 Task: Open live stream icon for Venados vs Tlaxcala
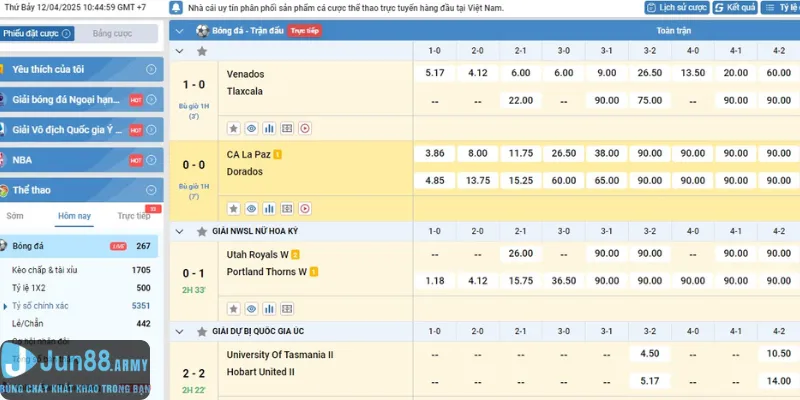305,128
